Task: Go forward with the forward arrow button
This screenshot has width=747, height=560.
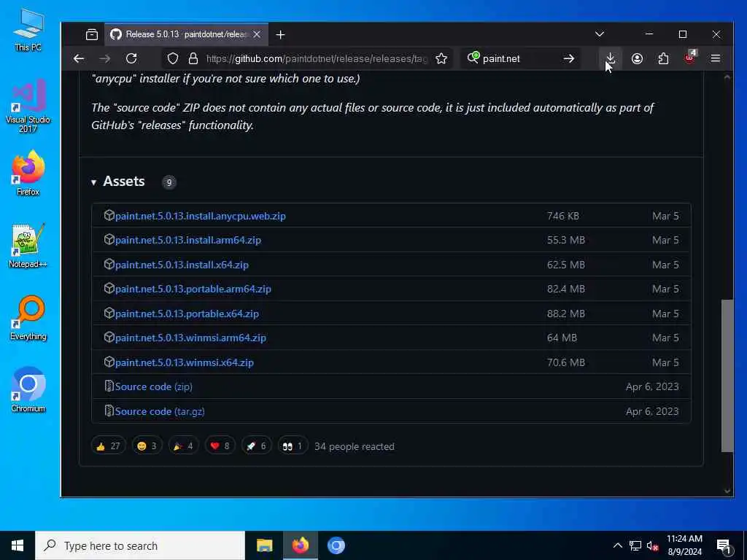Action: pos(105,58)
